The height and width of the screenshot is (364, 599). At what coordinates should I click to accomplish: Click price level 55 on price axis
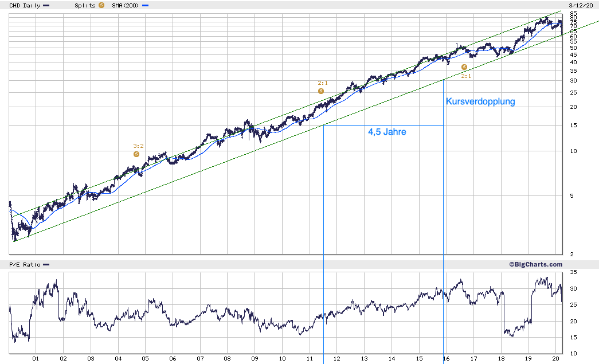(573, 42)
